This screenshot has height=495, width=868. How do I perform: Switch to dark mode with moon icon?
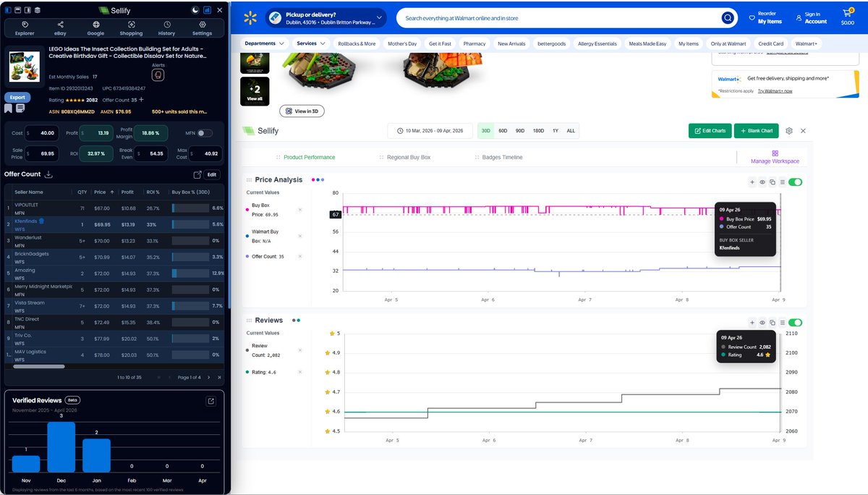(195, 10)
